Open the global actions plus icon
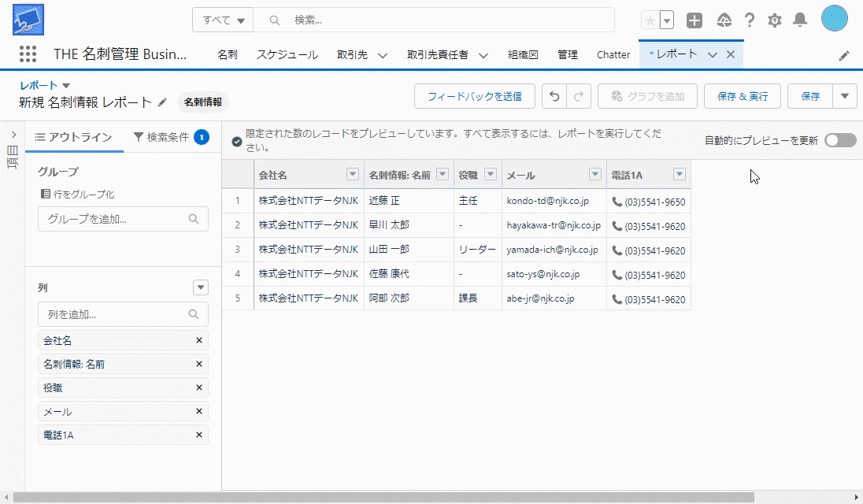Viewport: 863px width, 504px height. (x=694, y=20)
